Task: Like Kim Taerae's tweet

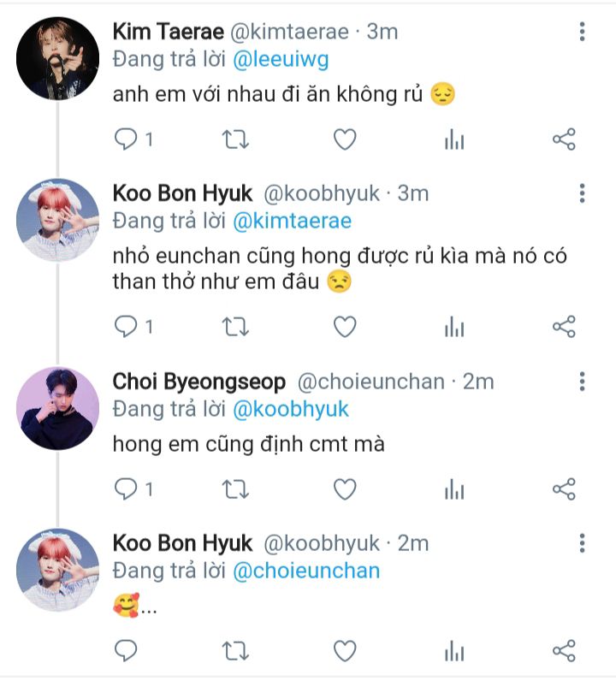Action: 344,139
